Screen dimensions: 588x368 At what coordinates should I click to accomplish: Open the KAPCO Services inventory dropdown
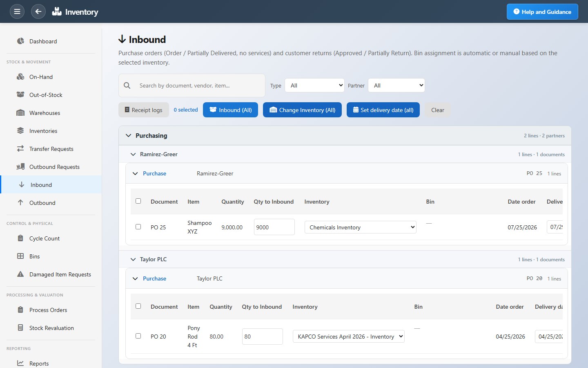(x=349, y=336)
